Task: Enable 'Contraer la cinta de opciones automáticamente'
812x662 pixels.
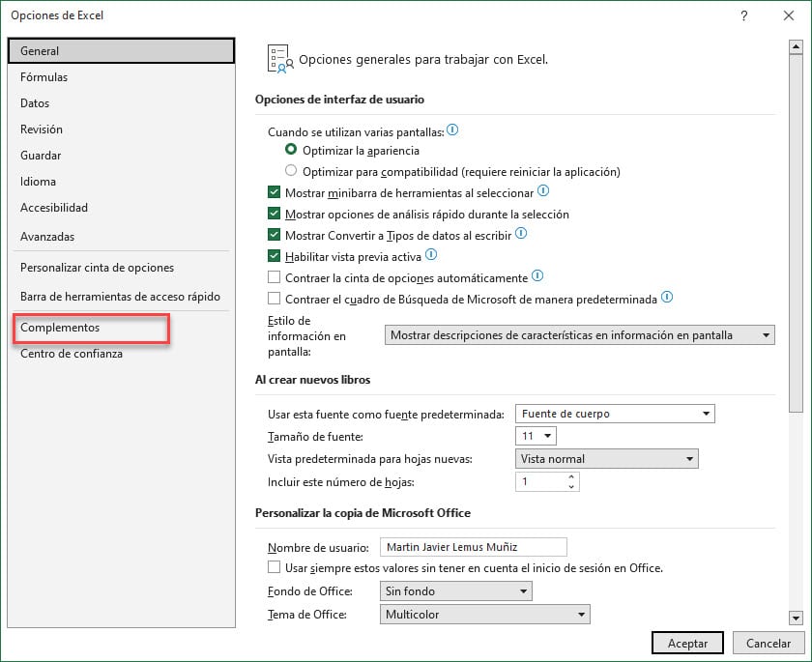Action: (275, 277)
